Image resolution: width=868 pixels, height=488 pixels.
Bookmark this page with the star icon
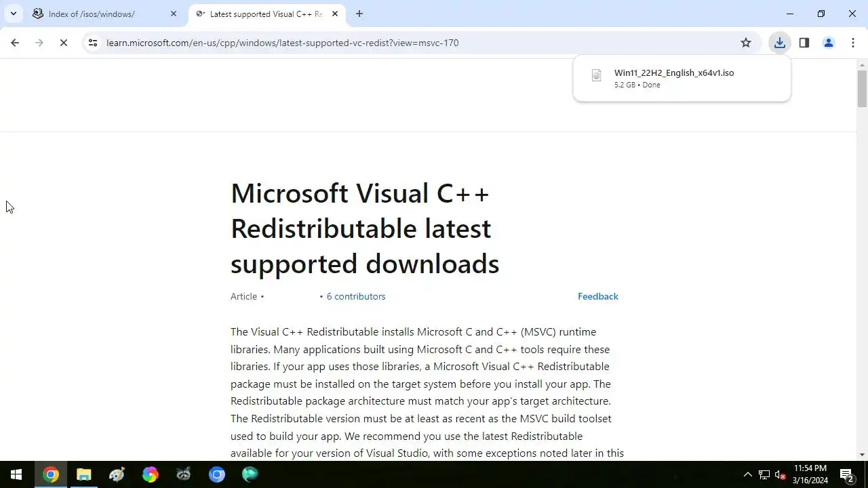(x=746, y=43)
